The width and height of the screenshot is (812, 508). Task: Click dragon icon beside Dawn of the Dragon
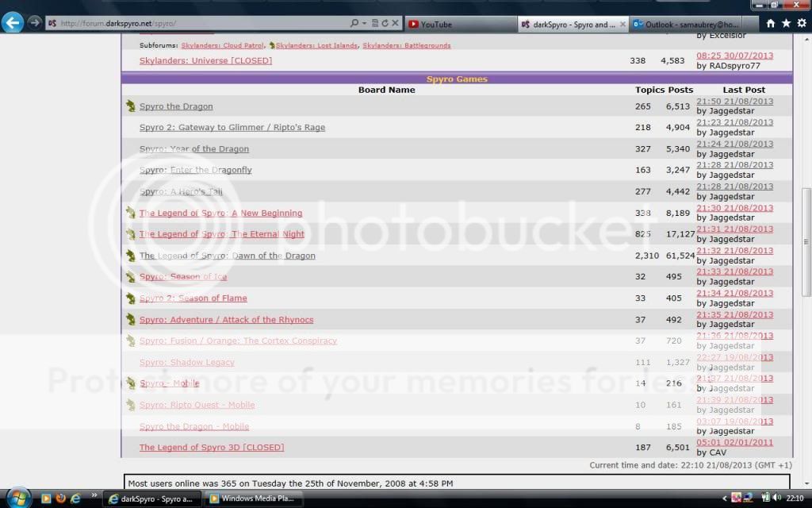click(x=131, y=255)
